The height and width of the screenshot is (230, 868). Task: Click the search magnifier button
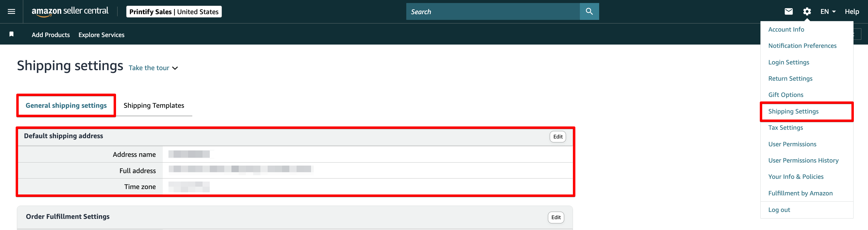tap(589, 11)
